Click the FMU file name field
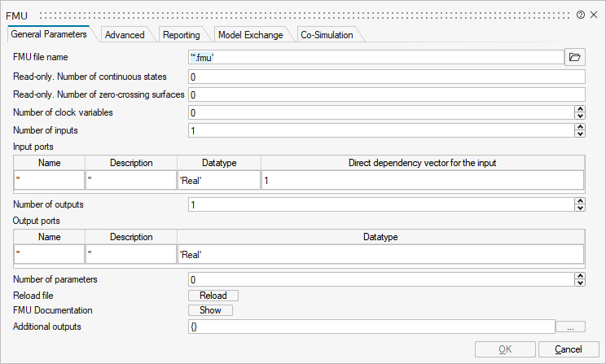The width and height of the screenshot is (606, 364). [375, 57]
